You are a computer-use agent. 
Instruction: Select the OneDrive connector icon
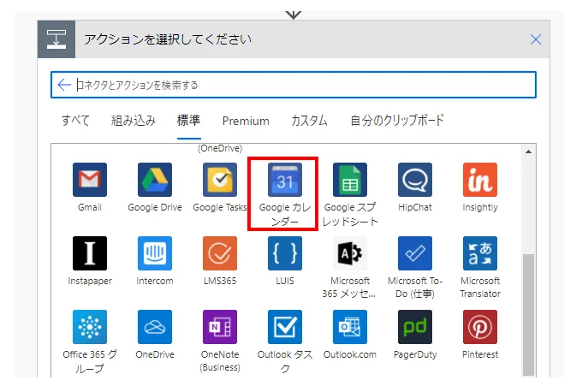tap(155, 327)
